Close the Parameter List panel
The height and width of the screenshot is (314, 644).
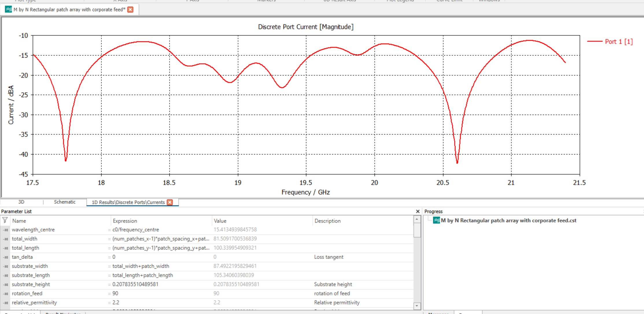click(x=418, y=212)
